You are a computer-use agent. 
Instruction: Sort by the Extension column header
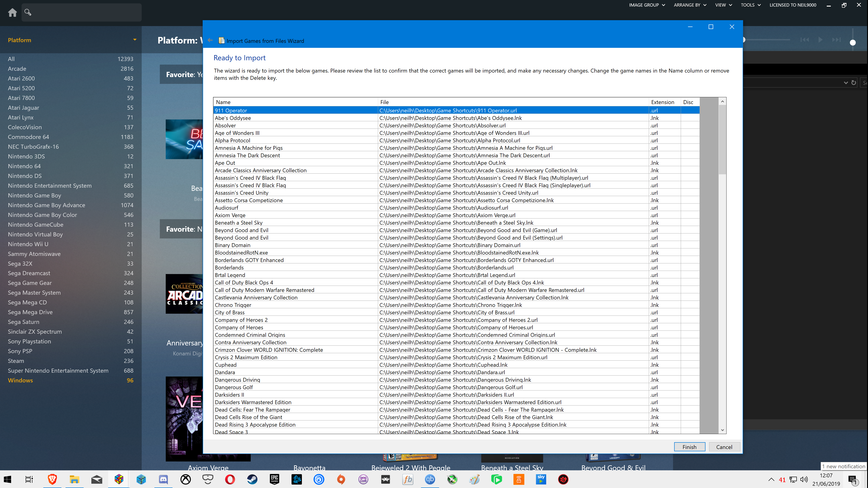click(665, 102)
